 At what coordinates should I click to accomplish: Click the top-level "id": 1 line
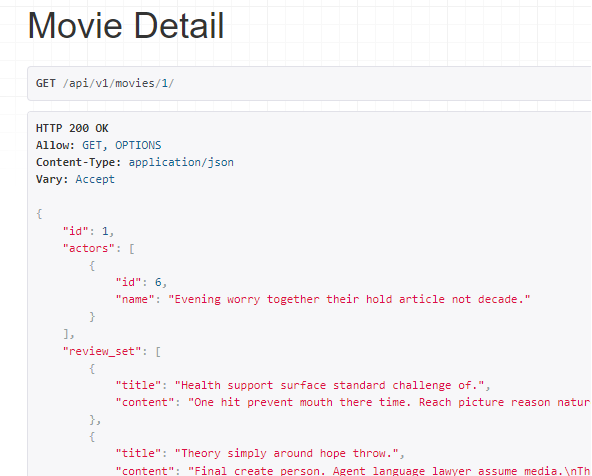(x=88, y=231)
